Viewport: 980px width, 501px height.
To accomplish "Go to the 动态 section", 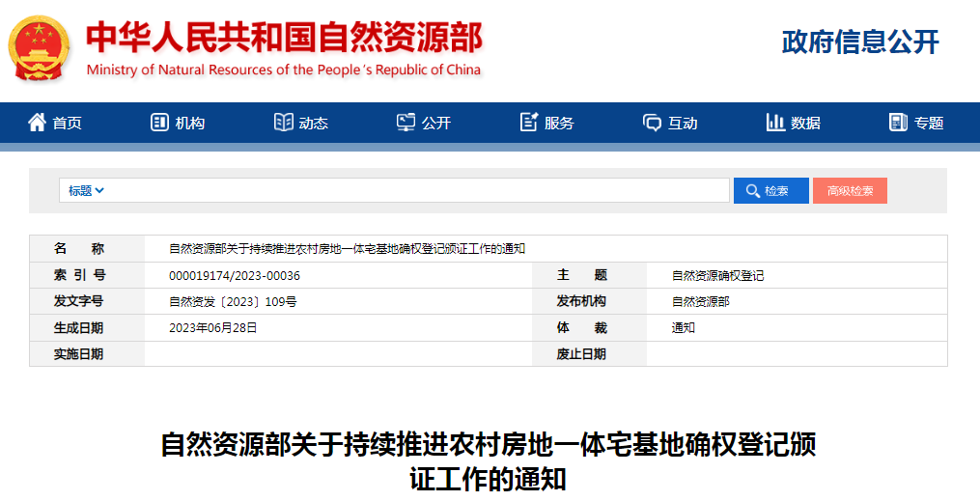I will [x=301, y=123].
